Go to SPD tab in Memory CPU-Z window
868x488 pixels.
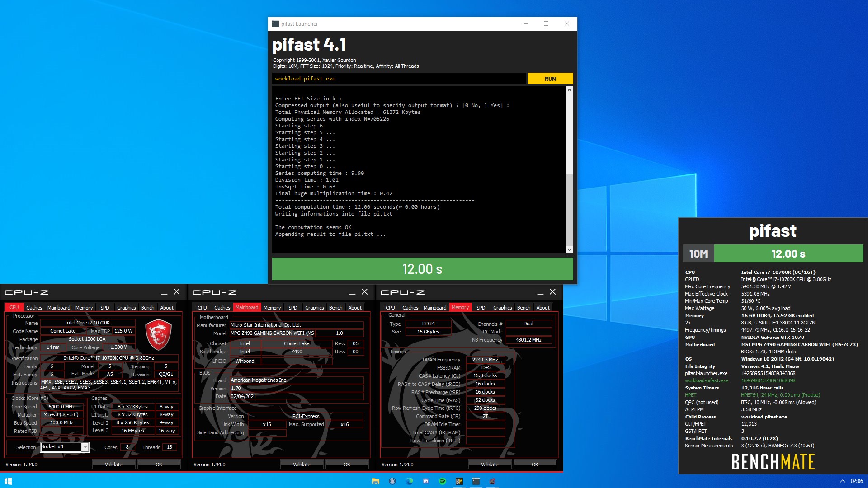(481, 308)
